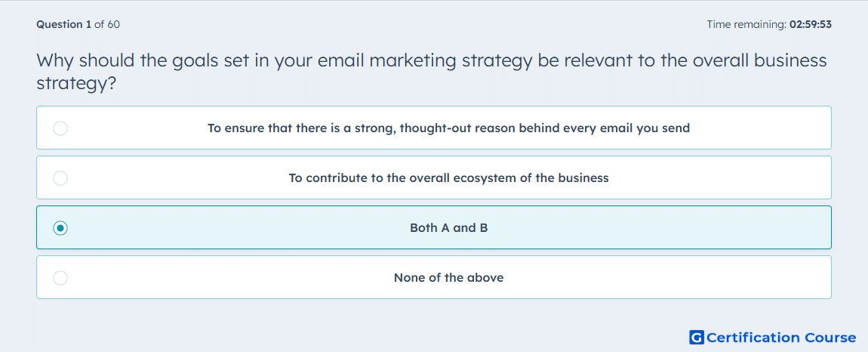Click the Both A and B answer text

[448, 228]
